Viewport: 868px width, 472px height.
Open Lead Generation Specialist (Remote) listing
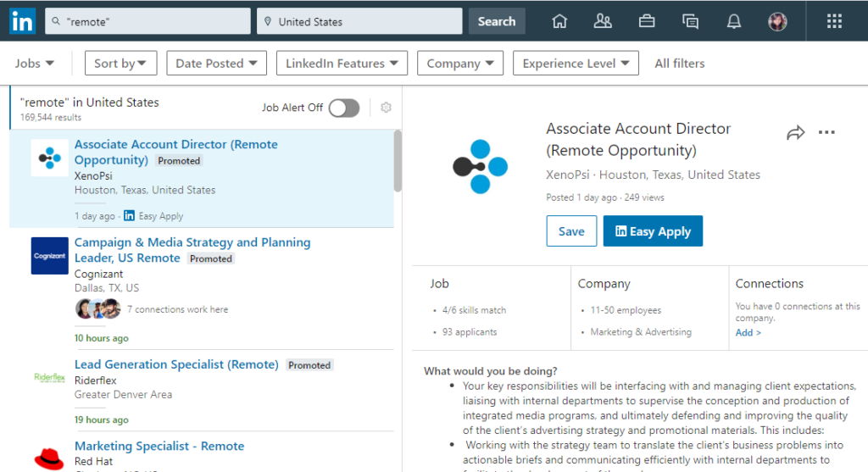pyautogui.click(x=176, y=364)
